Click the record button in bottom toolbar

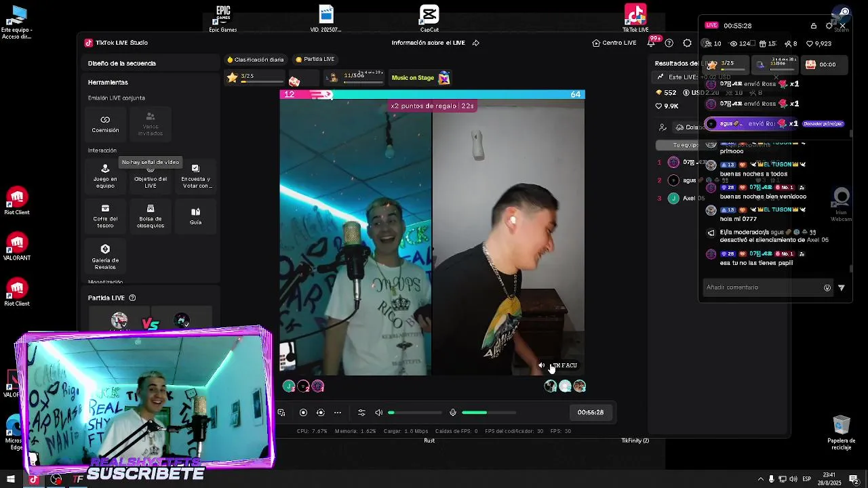click(x=303, y=412)
